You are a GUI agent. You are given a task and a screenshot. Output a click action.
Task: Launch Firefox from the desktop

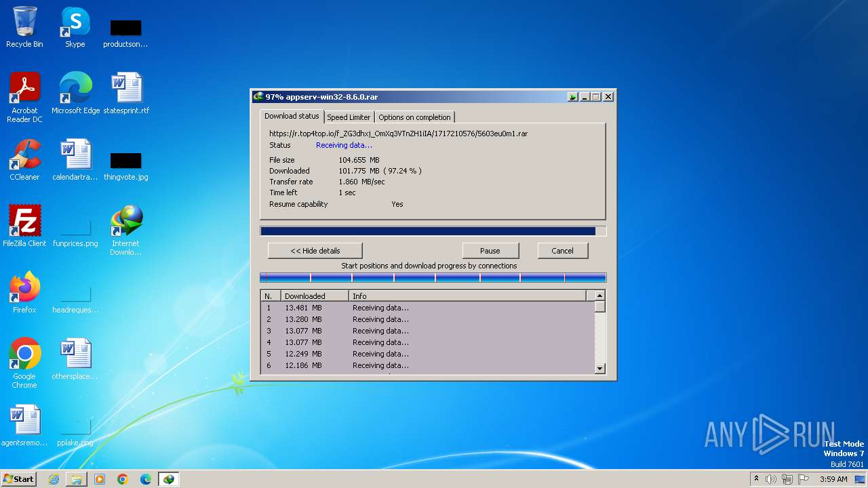(24, 292)
